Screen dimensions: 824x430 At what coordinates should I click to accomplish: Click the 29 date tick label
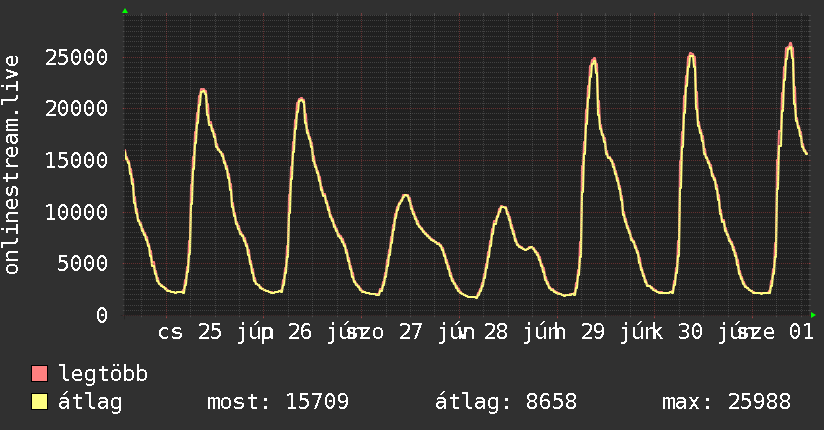[593, 332]
